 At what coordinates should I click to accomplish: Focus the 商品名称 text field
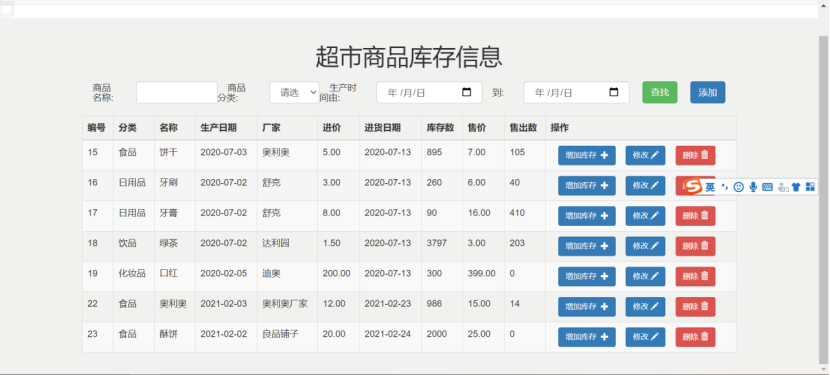click(x=177, y=92)
